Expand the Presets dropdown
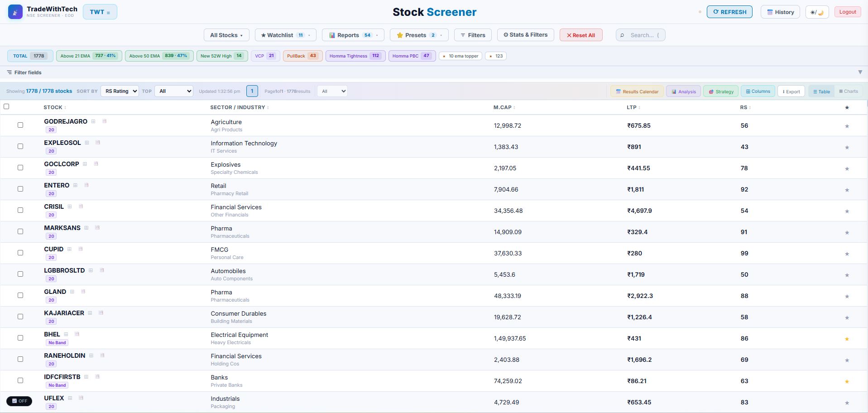This screenshot has height=413, width=868. click(x=419, y=35)
